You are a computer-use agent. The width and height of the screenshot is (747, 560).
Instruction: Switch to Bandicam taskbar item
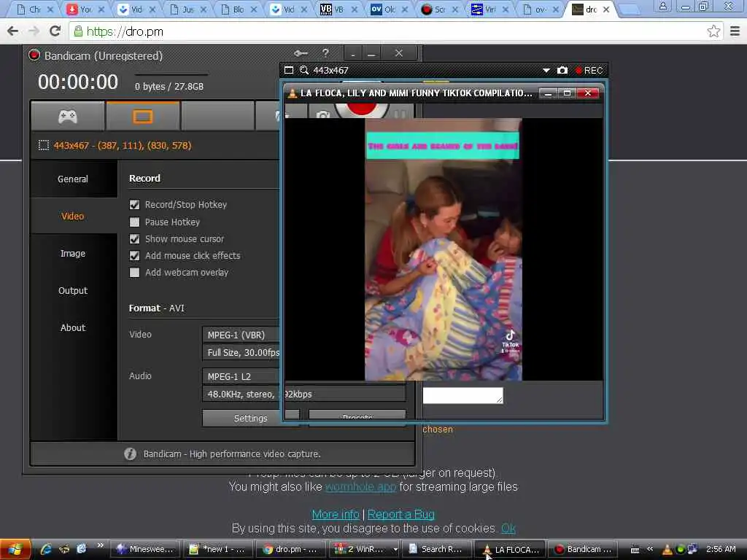pos(582,549)
